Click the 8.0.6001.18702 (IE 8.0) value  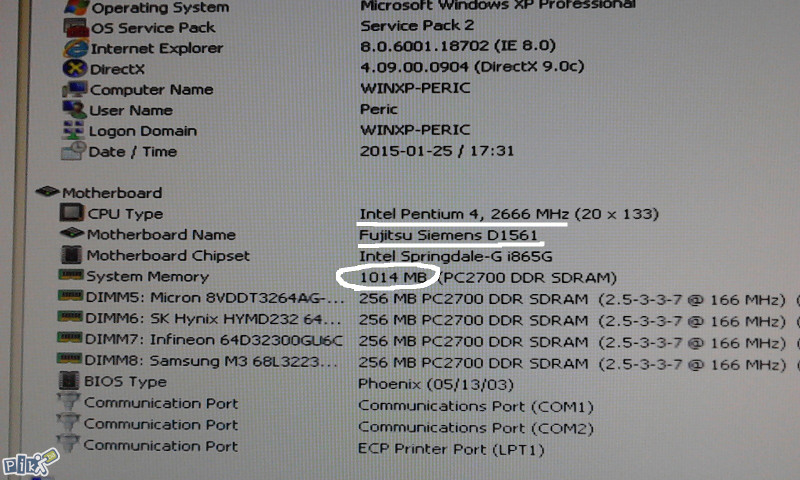458,46
